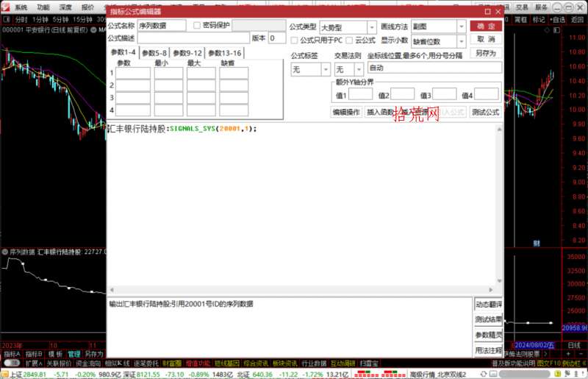Close the 指标公式编辑器 dialog

pyautogui.click(x=498, y=12)
